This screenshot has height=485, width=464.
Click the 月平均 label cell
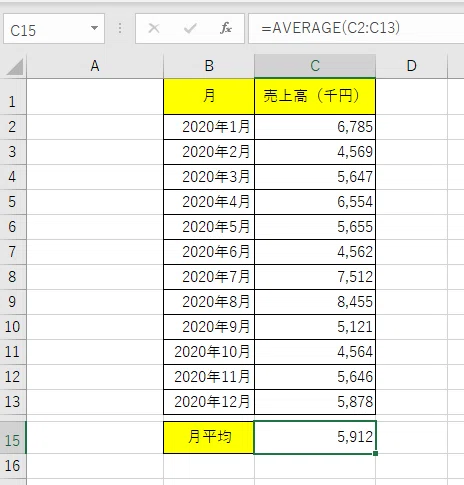point(209,437)
